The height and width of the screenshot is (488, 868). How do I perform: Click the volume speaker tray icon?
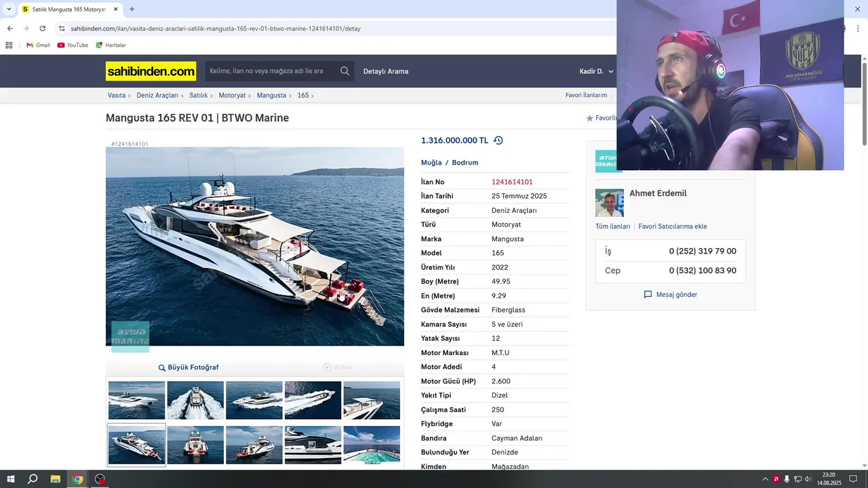tap(808, 479)
